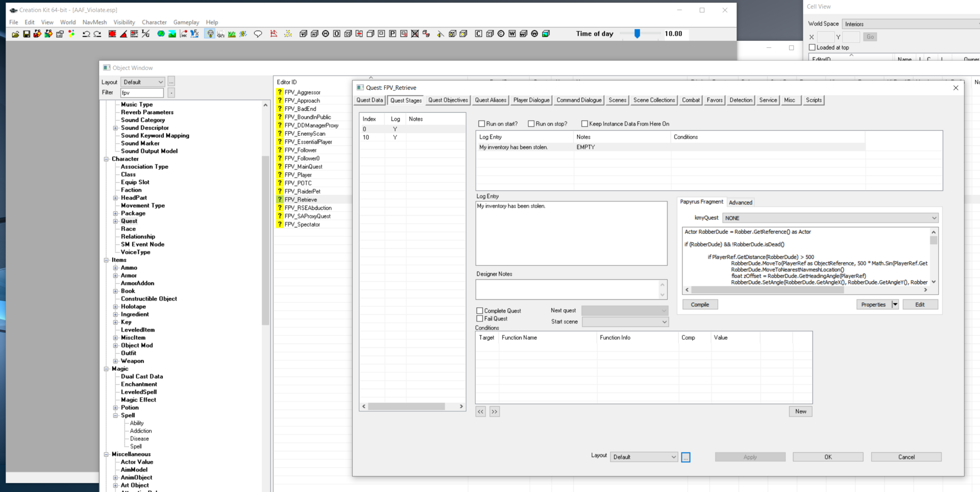Click the OK button in the quest dialog
Image resolution: width=980 pixels, height=492 pixels.
tap(828, 457)
